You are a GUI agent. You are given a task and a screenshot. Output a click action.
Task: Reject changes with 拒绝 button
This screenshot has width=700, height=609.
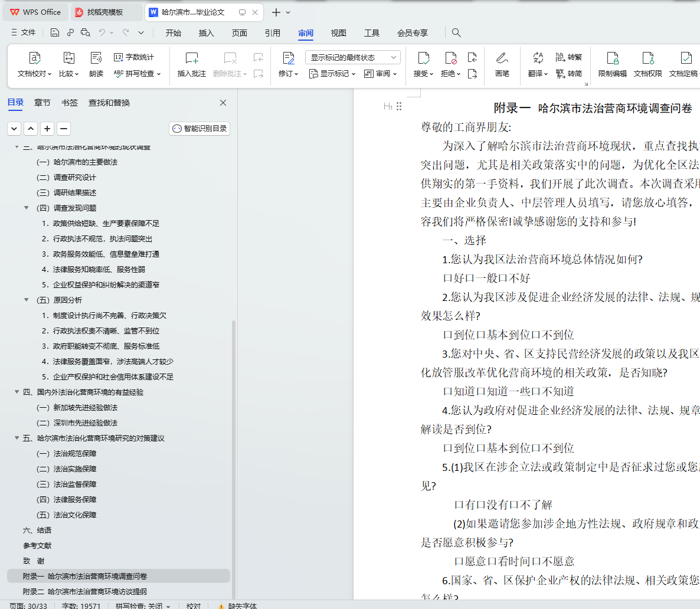pyautogui.click(x=450, y=64)
